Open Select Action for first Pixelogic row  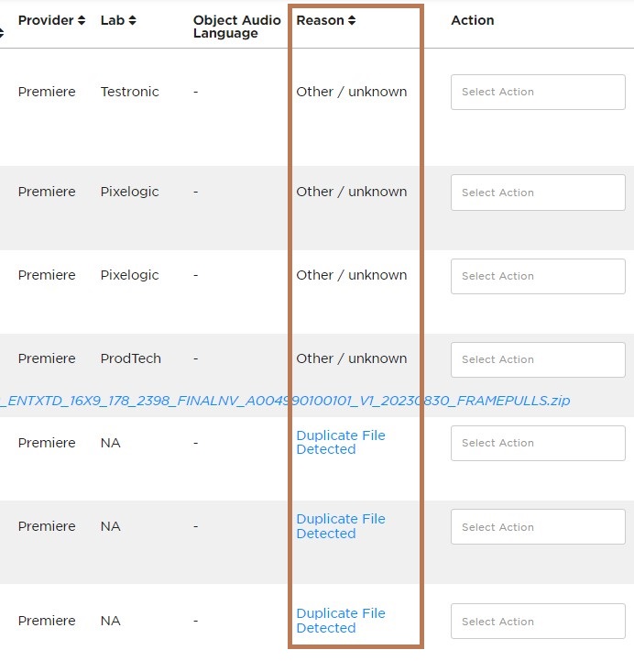tap(538, 193)
